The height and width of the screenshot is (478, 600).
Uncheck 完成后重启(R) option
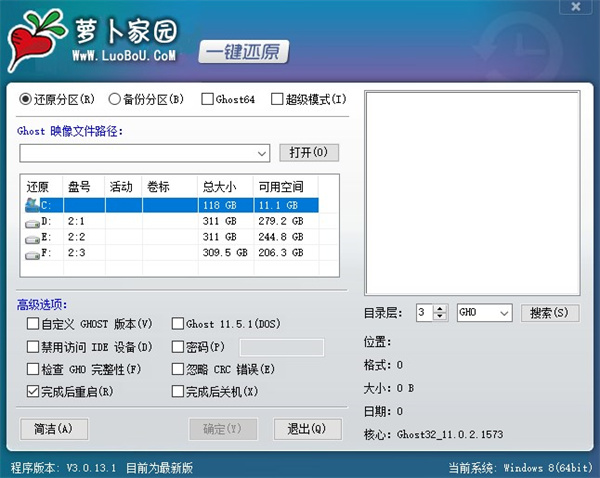pyautogui.click(x=33, y=391)
